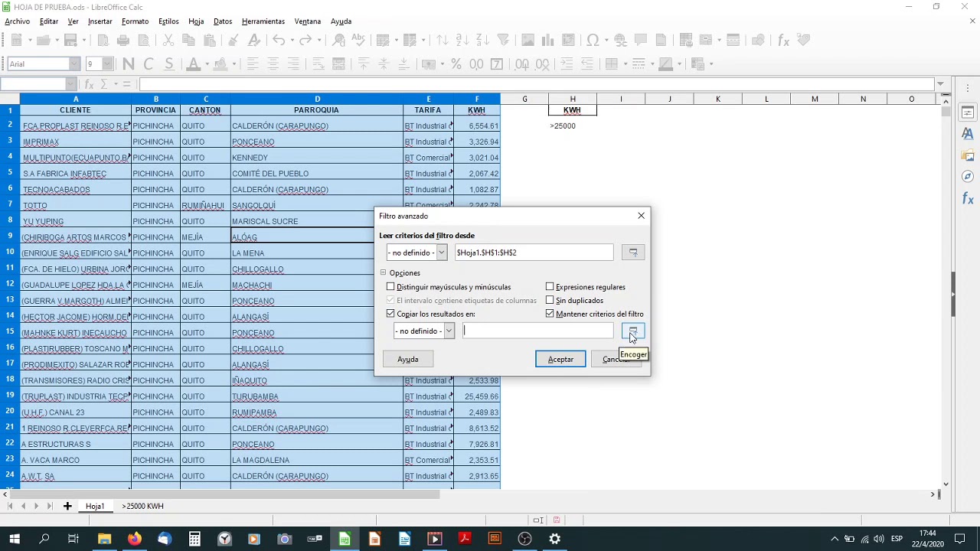Click the Redo arrow icon
Viewport: 980px width, 551px height.
coord(305,40)
